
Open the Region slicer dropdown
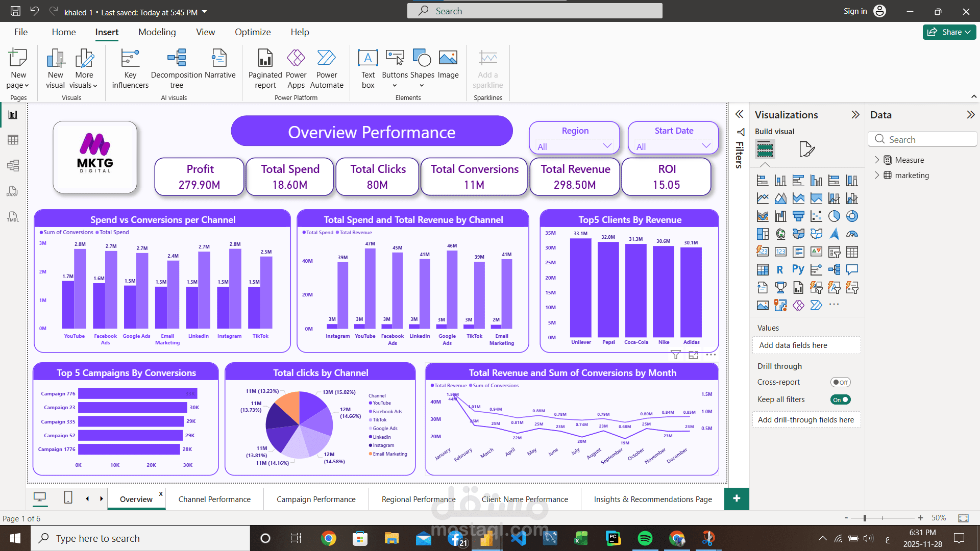click(607, 146)
